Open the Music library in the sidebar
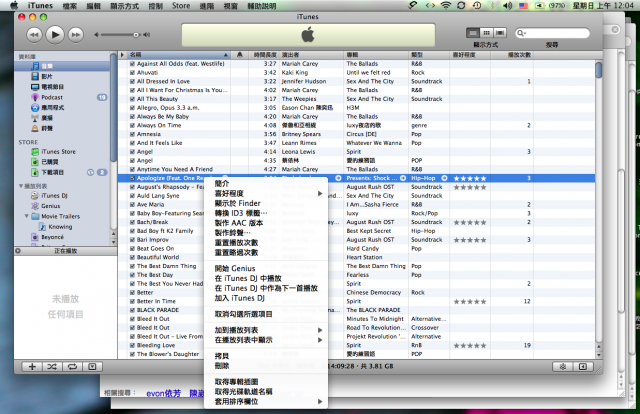640x414 pixels. coord(62,66)
